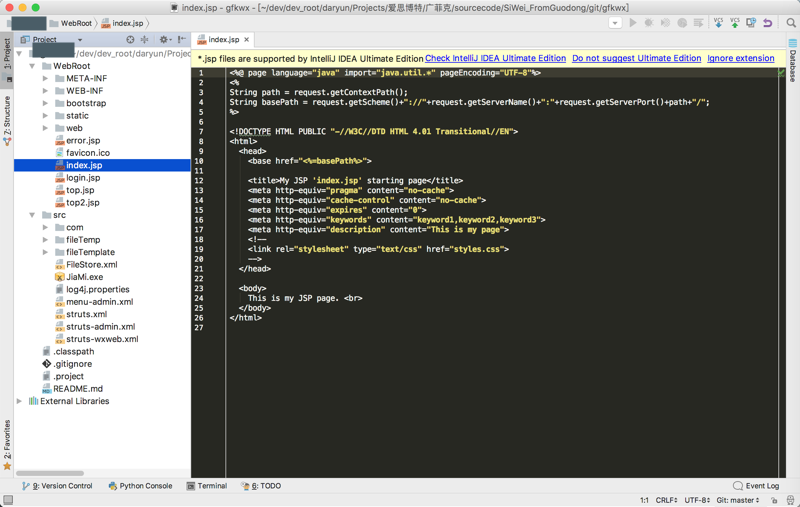Image resolution: width=800 pixels, height=507 pixels.
Task: Expand the META-INF folder
Action: pyautogui.click(x=45, y=78)
